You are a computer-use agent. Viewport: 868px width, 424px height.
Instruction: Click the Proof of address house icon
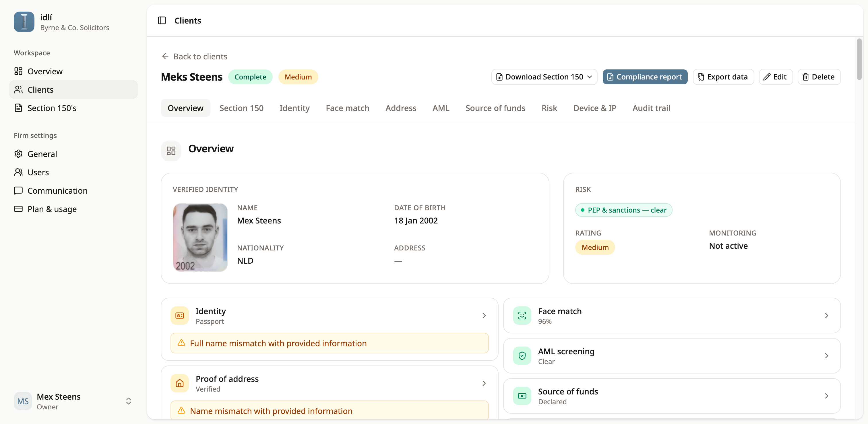(x=180, y=383)
